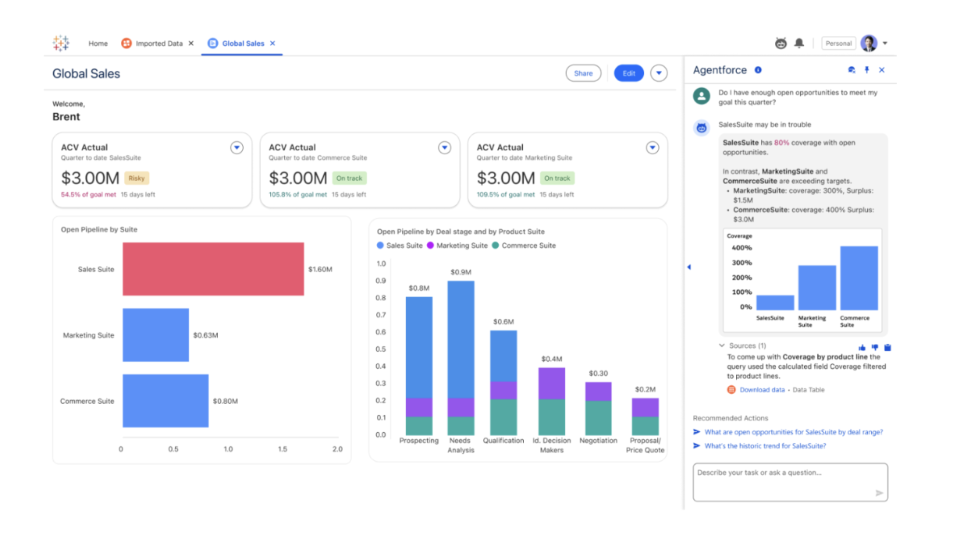Click the Qualification stacked bar
The width and height of the screenshot is (974, 560).
tap(503, 383)
